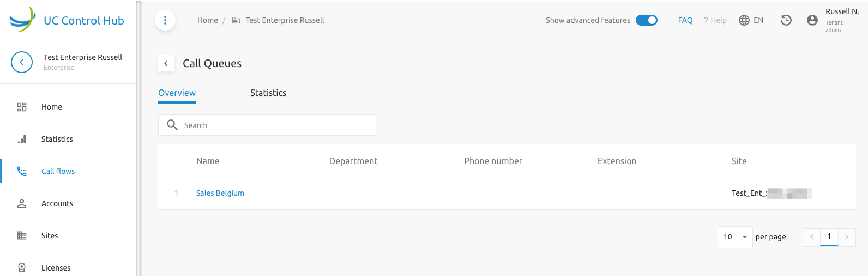Expand the 10 per page dropdown
The width and height of the screenshot is (868, 276).
[735, 237]
